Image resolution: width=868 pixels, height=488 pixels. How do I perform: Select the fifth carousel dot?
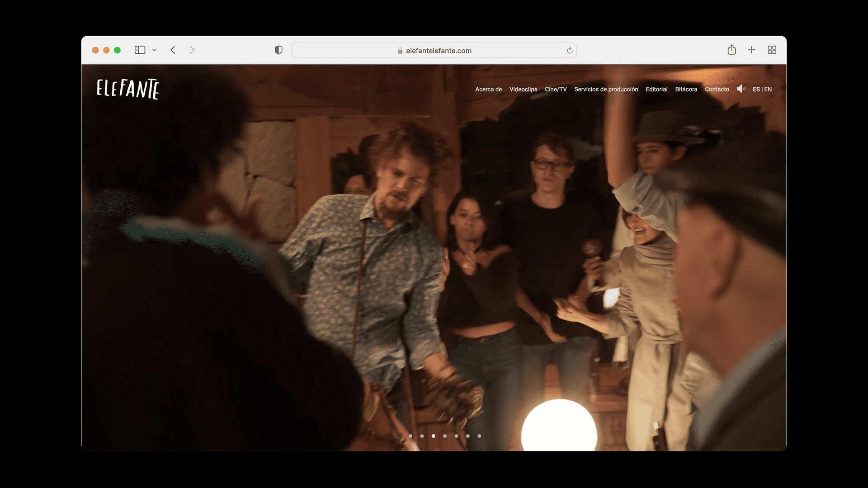[x=456, y=436]
